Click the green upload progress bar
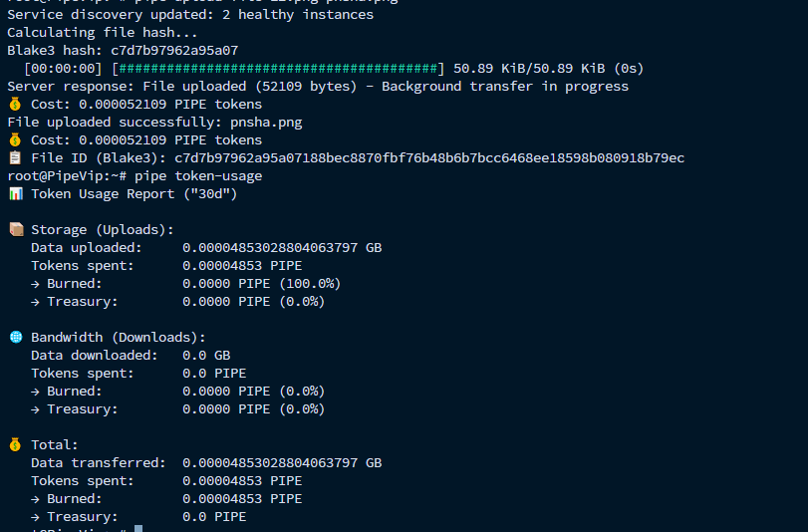The height and width of the screenshot is (532, 808). (278, 69)
